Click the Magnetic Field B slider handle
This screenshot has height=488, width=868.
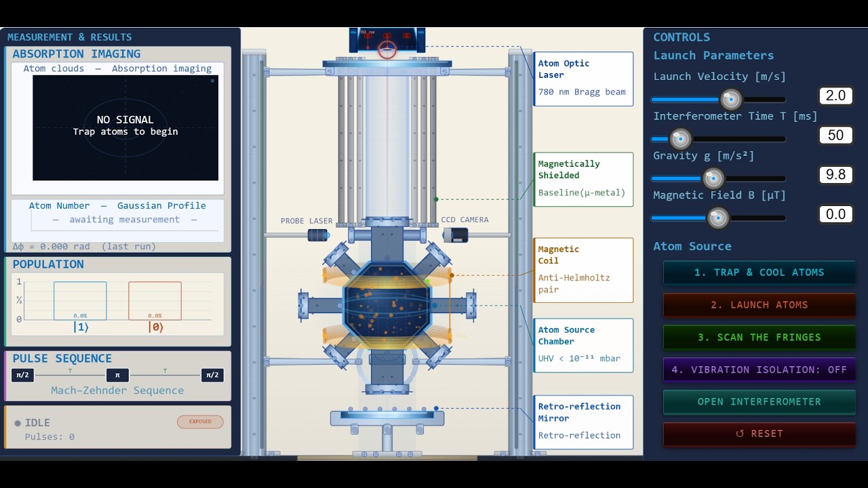coord(717,218)
